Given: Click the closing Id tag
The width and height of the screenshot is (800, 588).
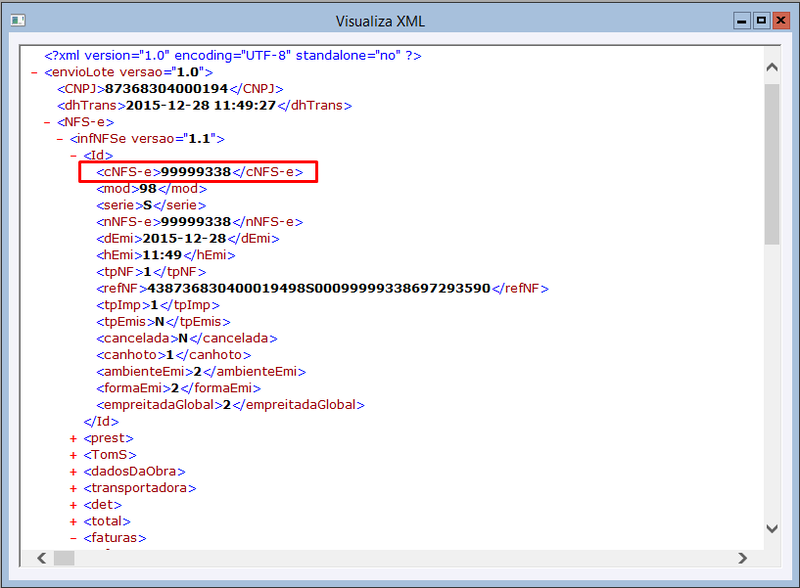Looking at the screenshot, I should pos(101,422).
